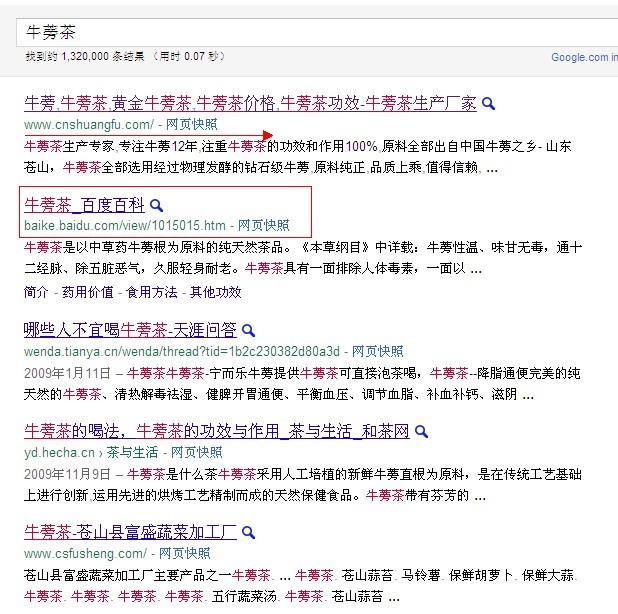Image resolution: width=618 pixels, height=614 pixels.
Task: Jump to 简介 section sitelink
Action: 36,292
